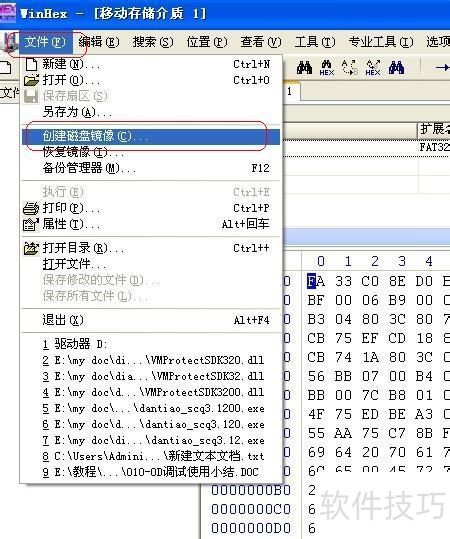Open recent file VMProtectSDK32.dll
The height and width of the screenshot is (539, 450).
click(x=151, y=376)
